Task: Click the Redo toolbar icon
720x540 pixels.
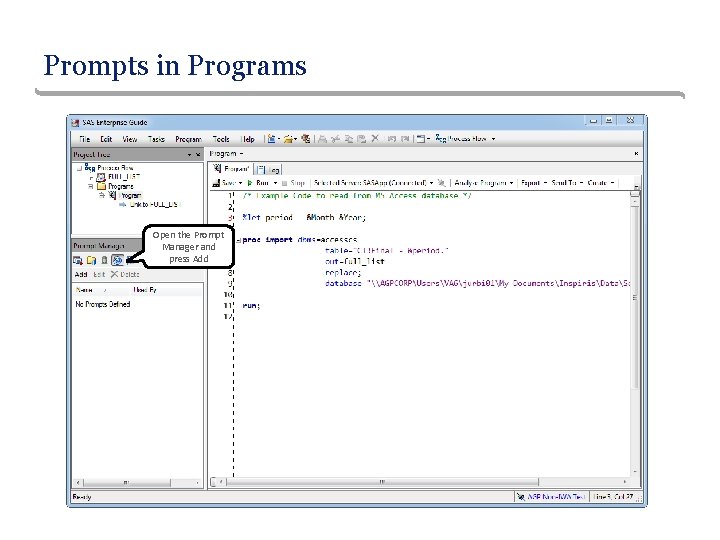Action: click(405, 139)
